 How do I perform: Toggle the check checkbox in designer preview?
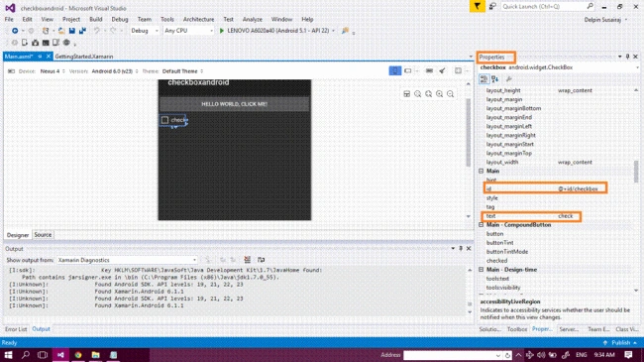coord(164,120)
